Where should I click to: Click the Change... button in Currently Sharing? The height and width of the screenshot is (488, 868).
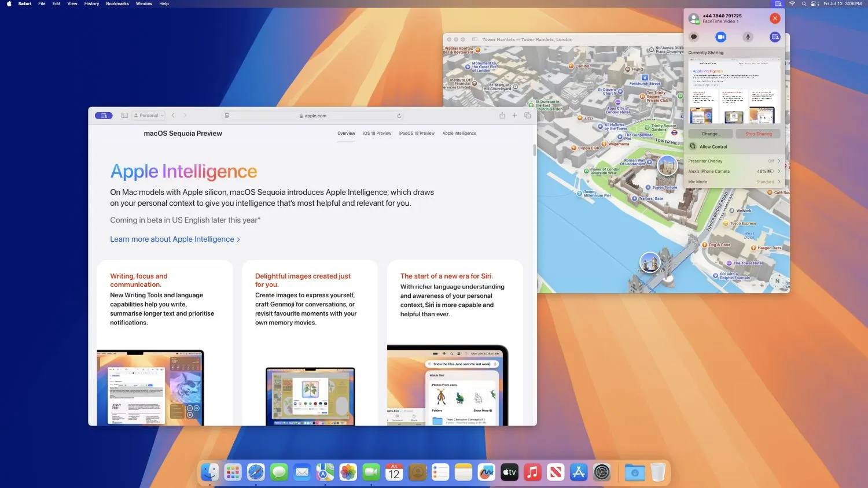tap(711, 134)
